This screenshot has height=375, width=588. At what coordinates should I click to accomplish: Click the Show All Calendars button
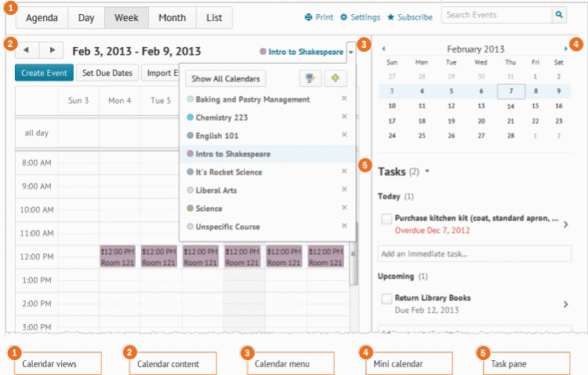pyautogui.click(x=225, y=78)
